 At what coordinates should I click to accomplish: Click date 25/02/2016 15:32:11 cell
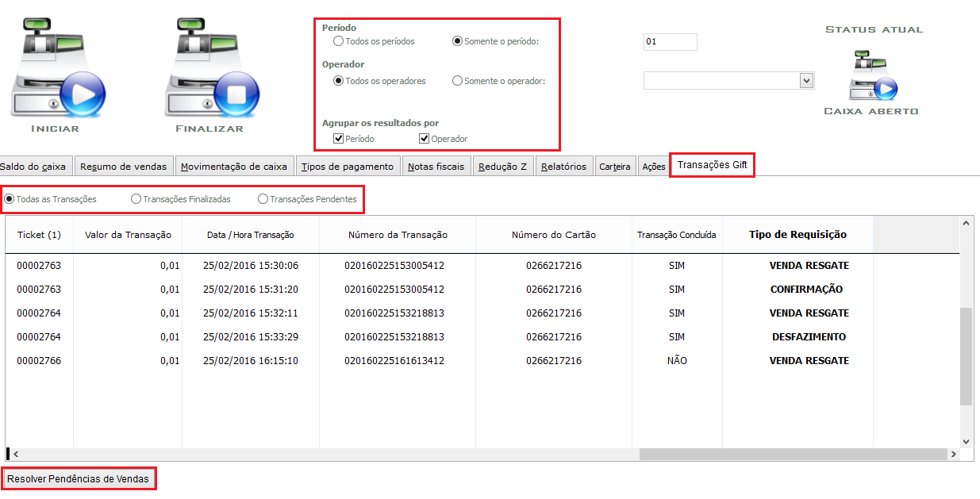251,313
